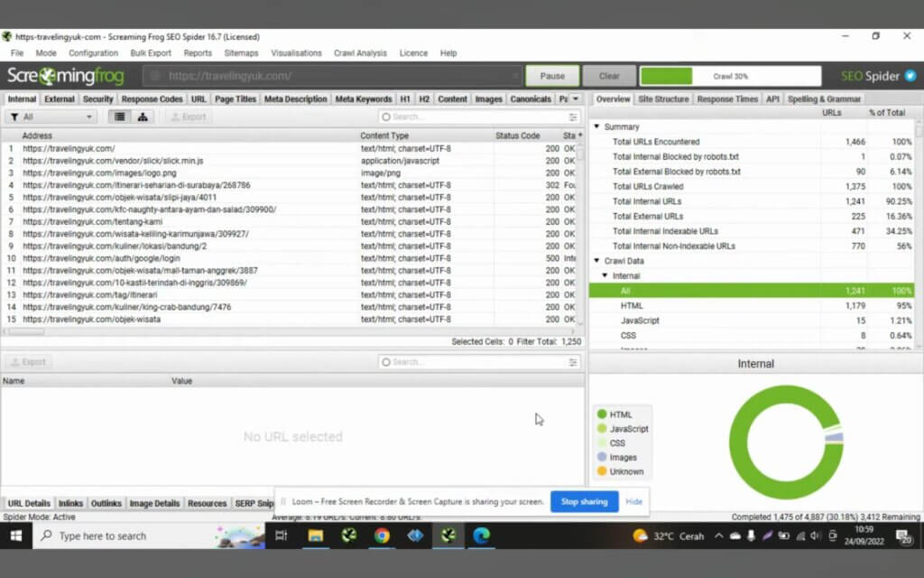The image size is (924, 578).
Task: Click the network icon in the system tray
Action: pyautogui.click(x=800, y=536)
